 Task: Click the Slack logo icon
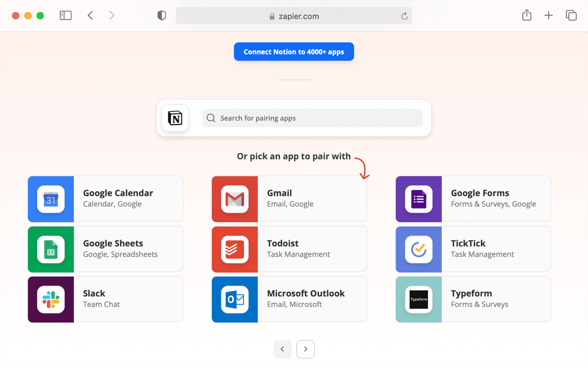(x=51, y=299)
